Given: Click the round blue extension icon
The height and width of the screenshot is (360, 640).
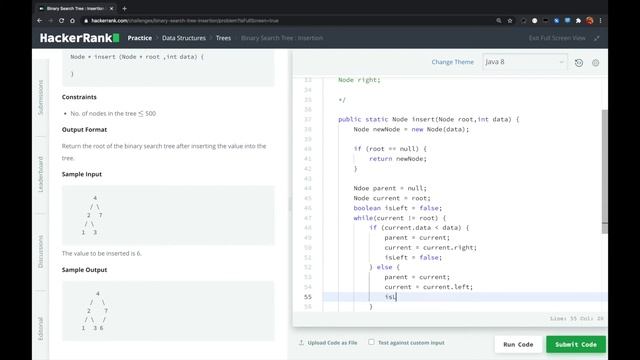Looking at the screenshot, I should [x=556, y=20].
